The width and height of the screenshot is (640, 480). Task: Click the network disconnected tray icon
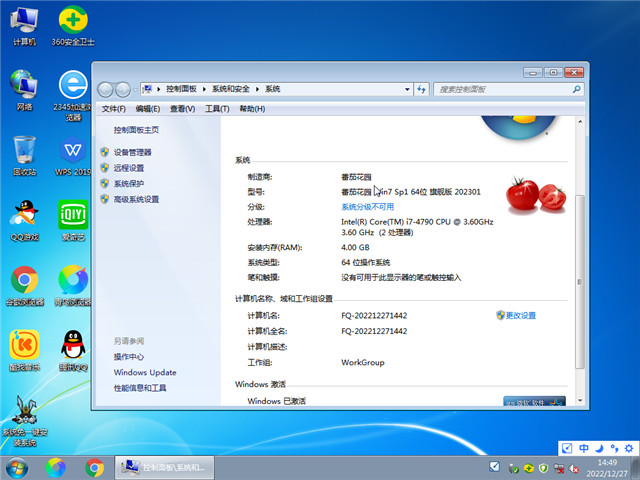click(x=558, y=469)
